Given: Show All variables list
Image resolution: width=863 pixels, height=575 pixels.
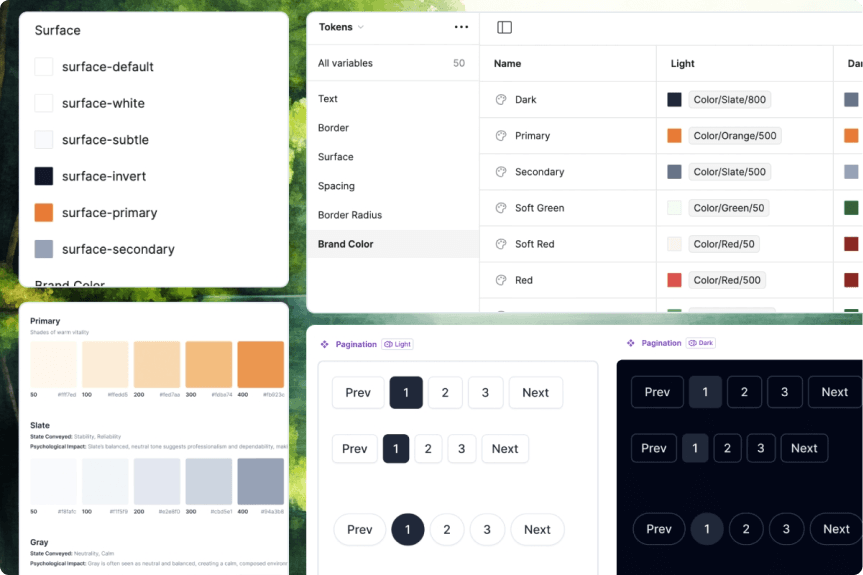Looking at the screenshot, I should coord(345,63).
